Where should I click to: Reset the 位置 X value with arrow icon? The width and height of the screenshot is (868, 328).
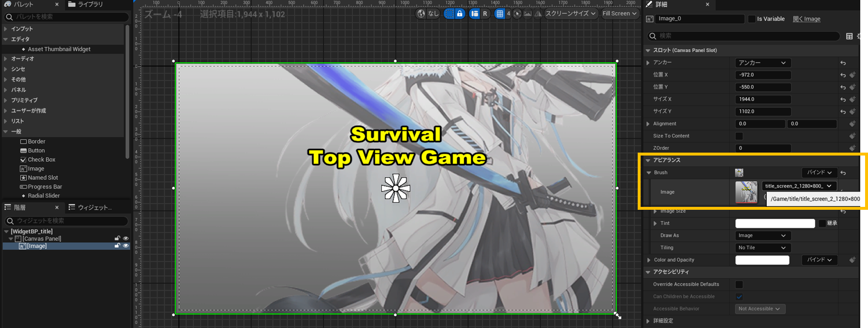pyautogui.click(x=843, y=75)
